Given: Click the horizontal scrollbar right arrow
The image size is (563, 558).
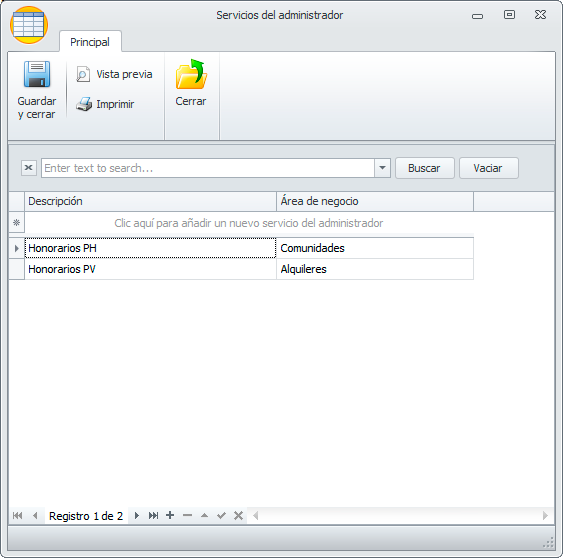Looking at the screenshot, I should click(545, 516).
